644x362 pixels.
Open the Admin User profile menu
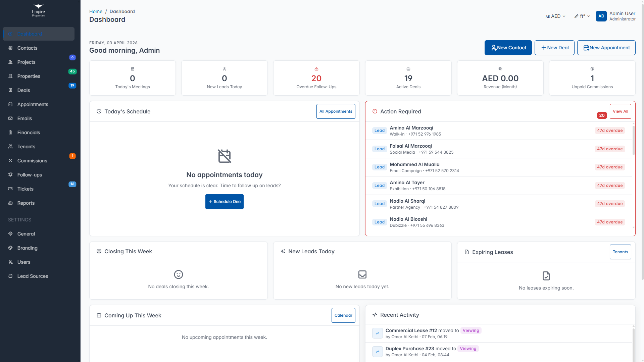pyautogui.click(x=622, y=16)
